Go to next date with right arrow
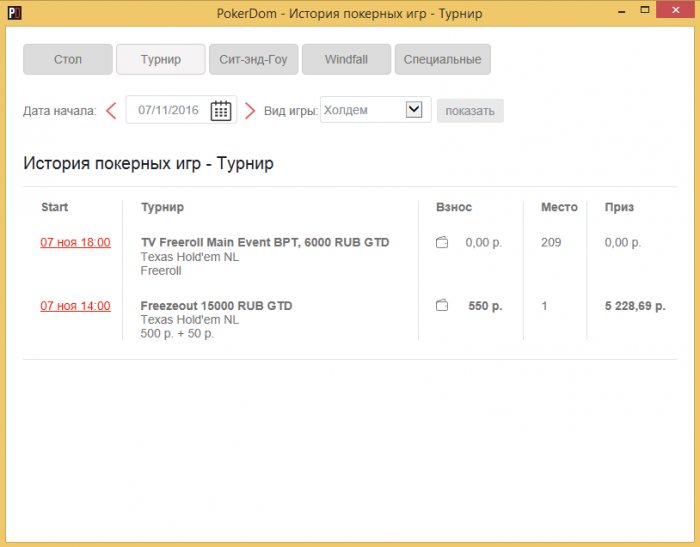Viewport: 700px width, 547px height. point(250,111)
